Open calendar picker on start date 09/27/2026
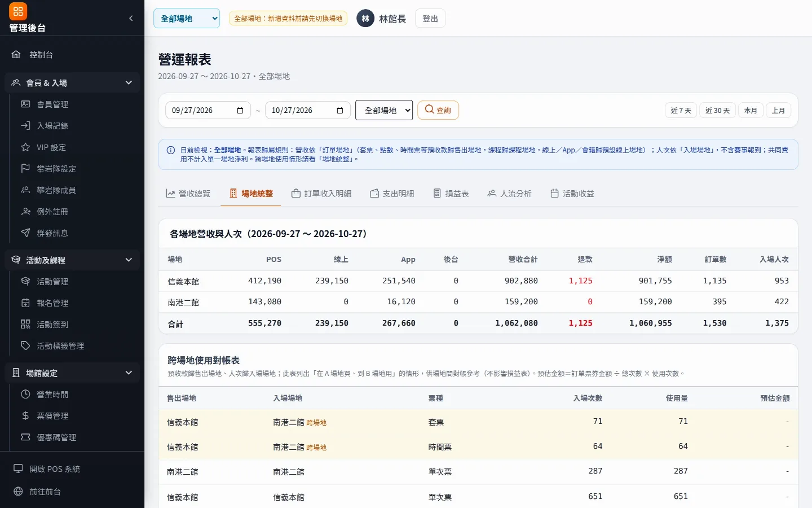This screenshot has width=812, height=508. 240,111
